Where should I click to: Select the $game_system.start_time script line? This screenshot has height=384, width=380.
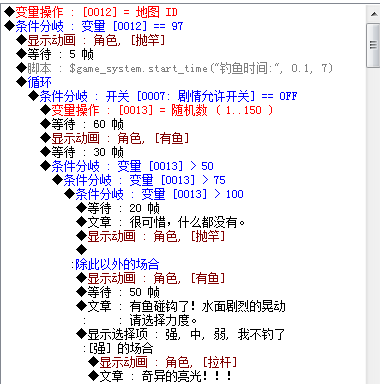click(175, 68)
